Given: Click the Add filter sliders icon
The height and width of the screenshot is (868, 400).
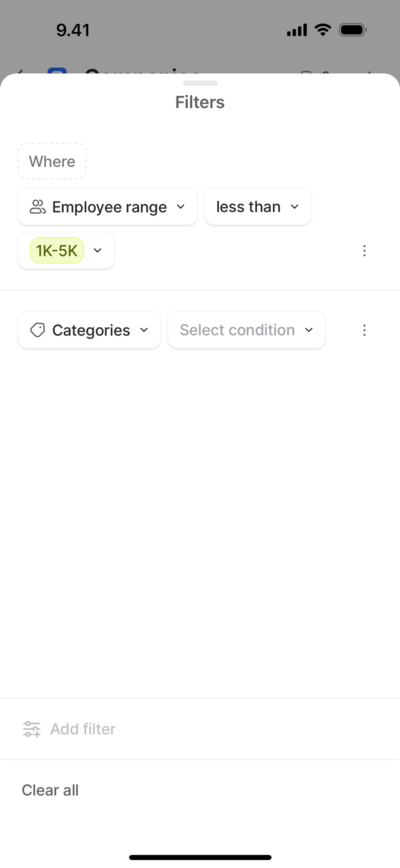Looking at the screenshot, I should (32, 729).
